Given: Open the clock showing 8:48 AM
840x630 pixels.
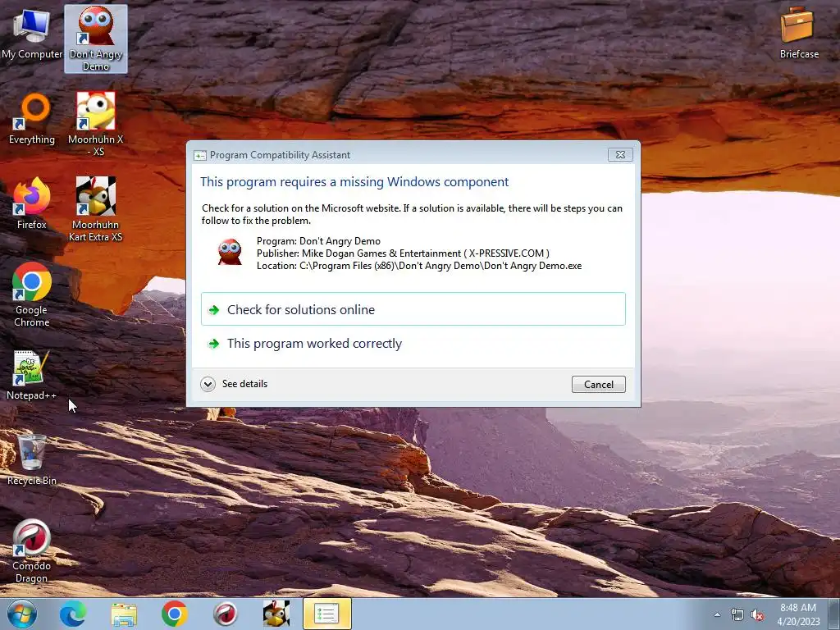Looking at the screenshot, I should coord(798,614).
